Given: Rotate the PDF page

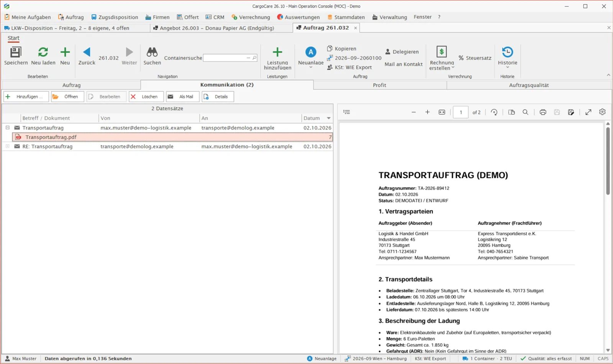Looking at the screenshot, I should tap(494, 112).
